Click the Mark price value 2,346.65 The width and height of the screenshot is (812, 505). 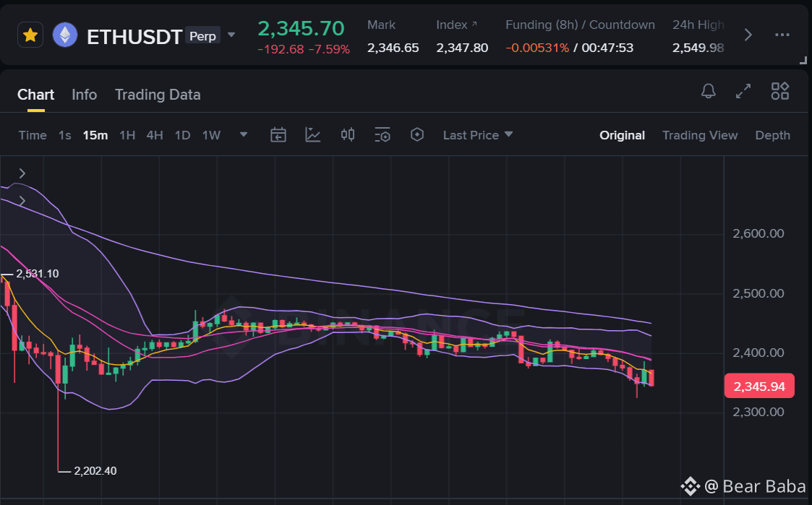coord(393,48)
